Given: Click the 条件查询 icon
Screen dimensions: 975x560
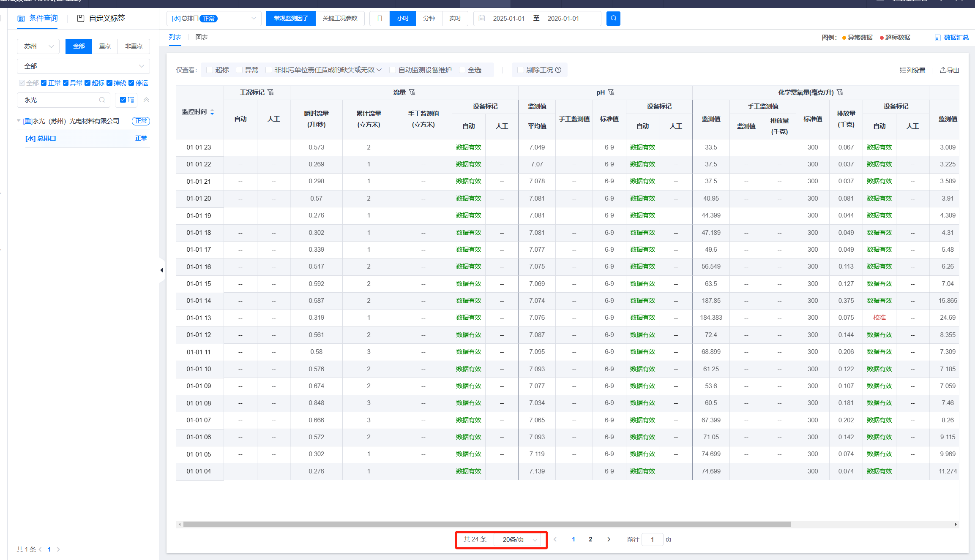Looking at the screenshot, I should 21,18.
